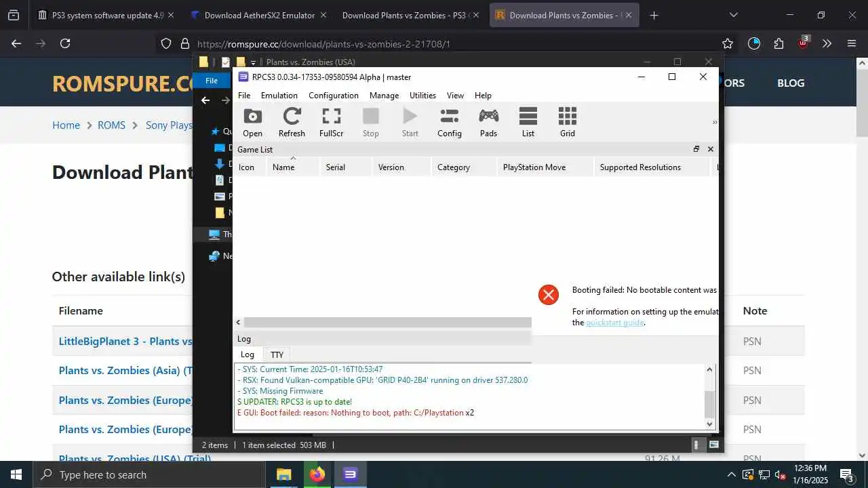This screenshot has width=868, height=488.
Task: Open Firefox application hamburger menu
Action: 852,43
